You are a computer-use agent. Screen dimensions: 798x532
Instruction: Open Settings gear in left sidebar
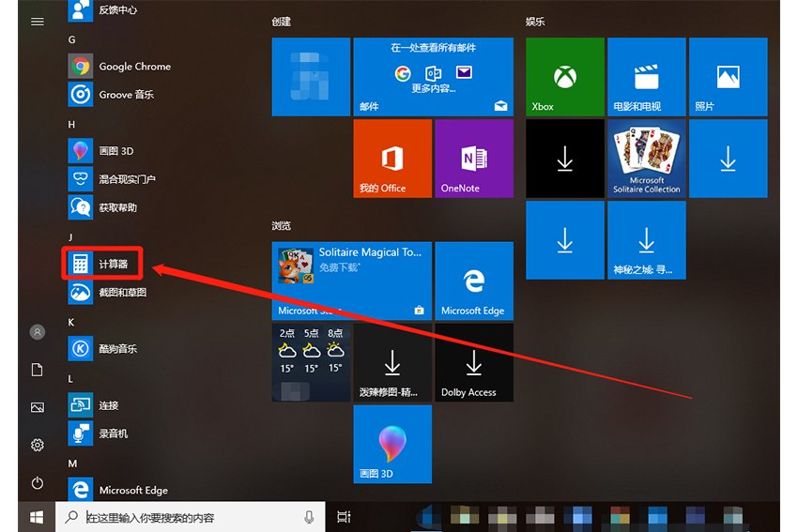(x=38, y=445)
